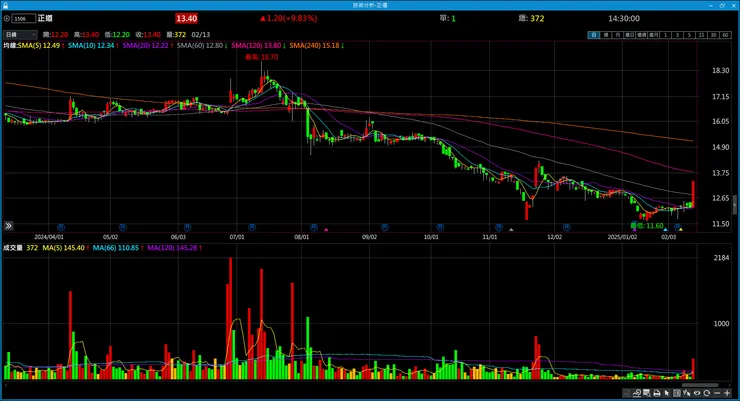The width and height of the screenshot is (740, 401).
Task: Click the plus circle icon beside stock code
Action: coord(7,18)
